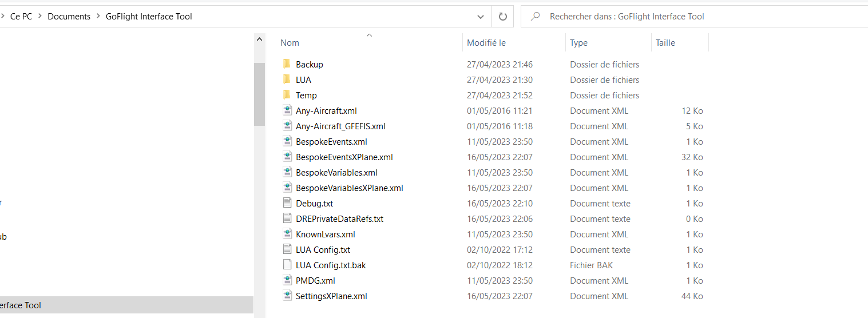The width and height of the screenshot is (868, 318).
Task: Open the address bar history dropdown
Action: [x=481, y=17]
